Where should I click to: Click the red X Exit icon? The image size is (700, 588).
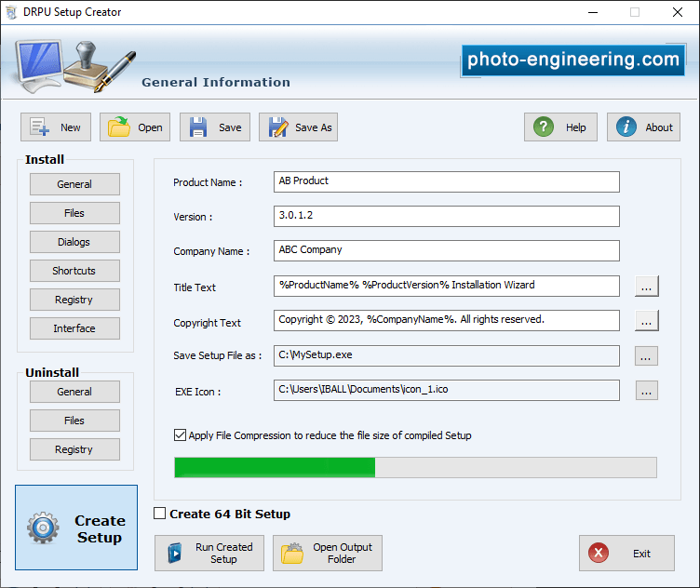(x=599, y=554)
